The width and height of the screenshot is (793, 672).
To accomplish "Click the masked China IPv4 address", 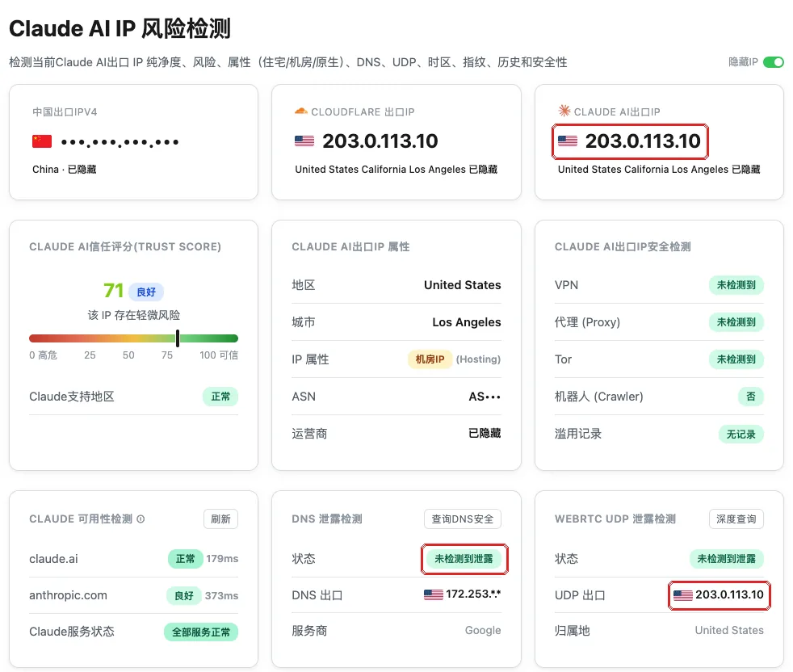I will pos(120,142).
